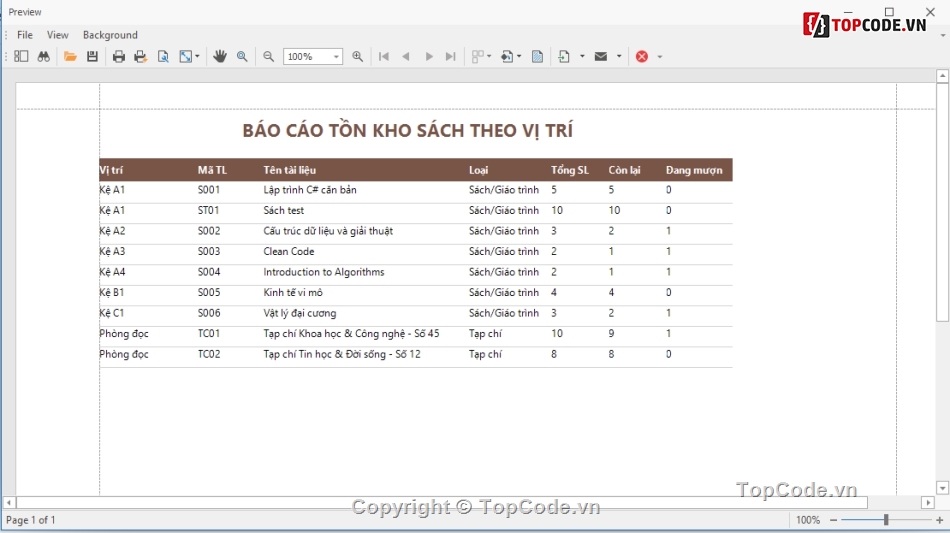Expand the Export dropdown arrow
The height and width of the screenshot is (533, 950).
582,56
